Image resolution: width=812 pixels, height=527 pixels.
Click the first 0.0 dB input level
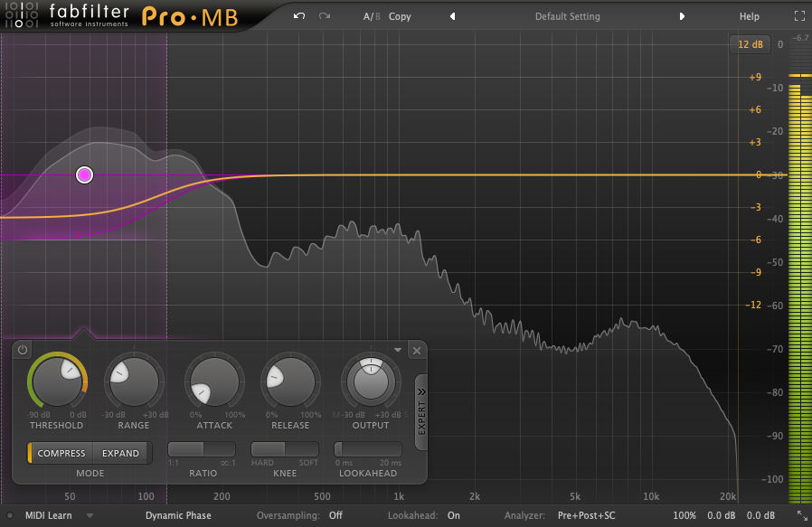pos(722,515)
